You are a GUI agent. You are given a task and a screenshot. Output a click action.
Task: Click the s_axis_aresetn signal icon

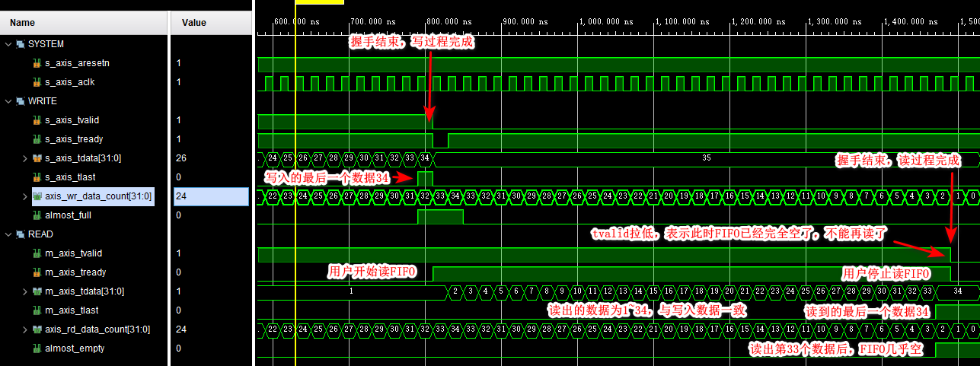pyautogui.click(x=37, y=63)
